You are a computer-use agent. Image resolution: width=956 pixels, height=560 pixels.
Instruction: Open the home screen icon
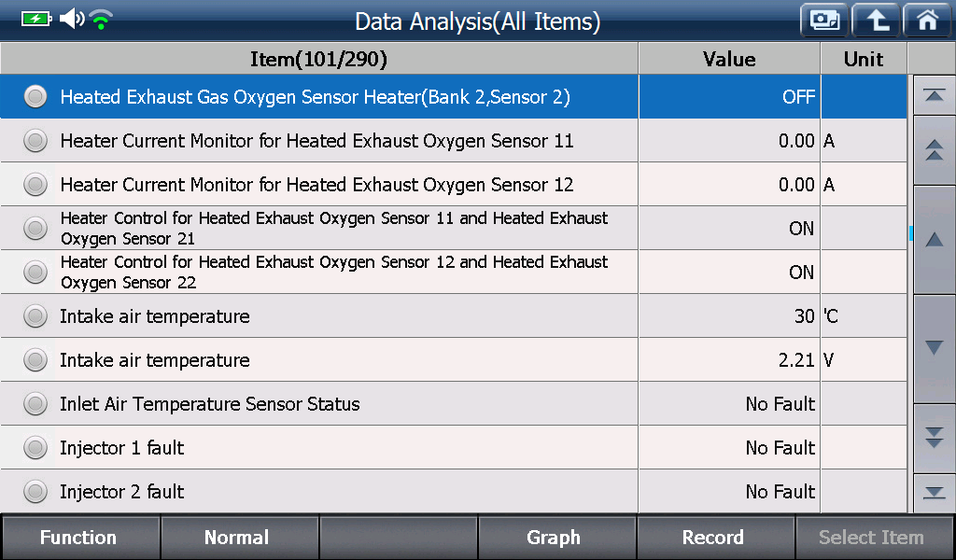coord(927,21)
